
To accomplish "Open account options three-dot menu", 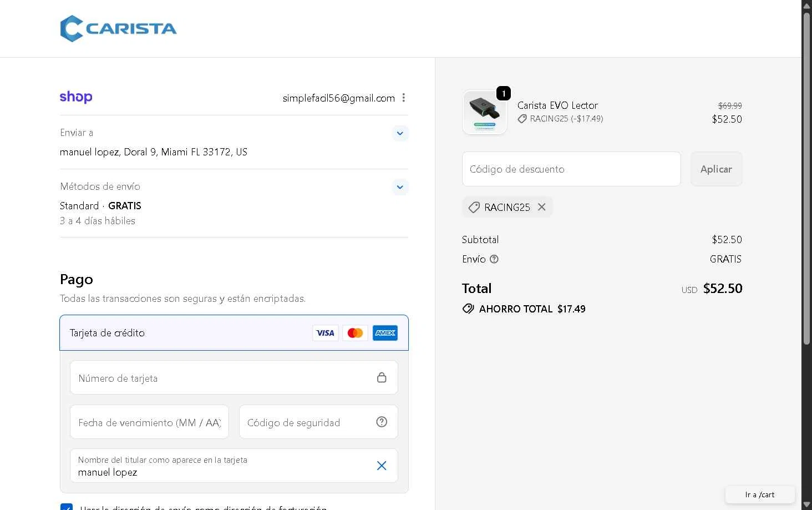I will pyautogui.click(x=404, y=98).
